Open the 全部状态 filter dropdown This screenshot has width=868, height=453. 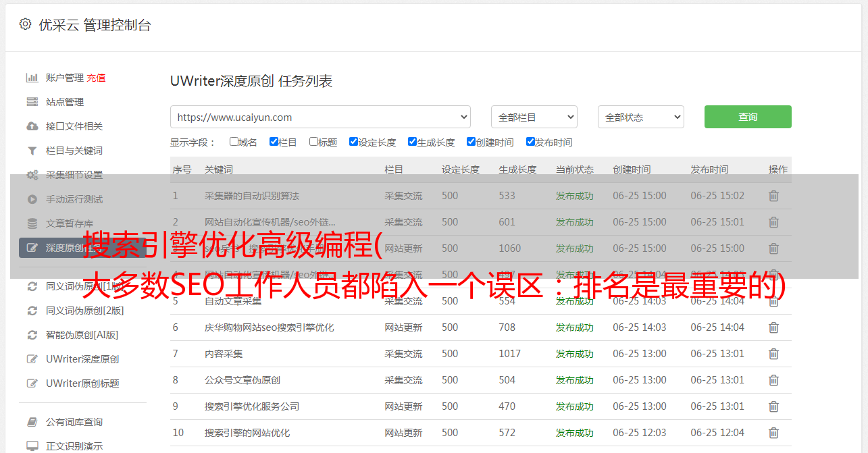640,117
